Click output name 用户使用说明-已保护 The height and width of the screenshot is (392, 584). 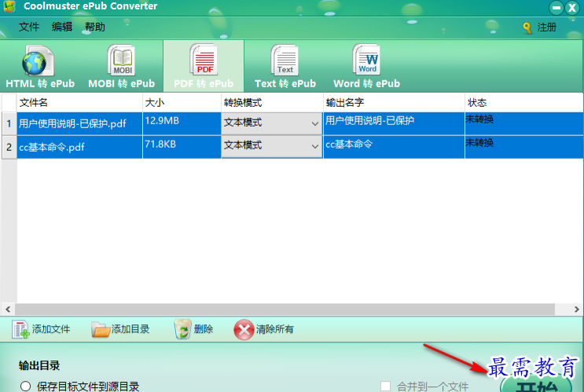point(370,121)
